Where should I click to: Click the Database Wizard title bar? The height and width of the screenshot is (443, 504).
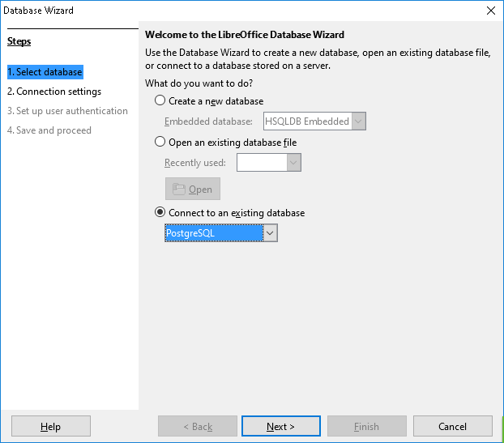(x=243, y=11)
